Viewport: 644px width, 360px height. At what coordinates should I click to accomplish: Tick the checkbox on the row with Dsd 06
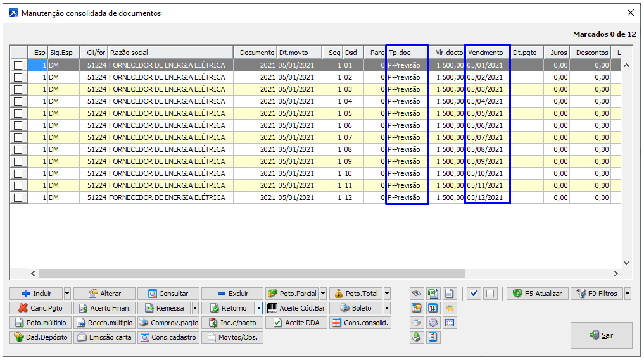[x=18, y=125]
